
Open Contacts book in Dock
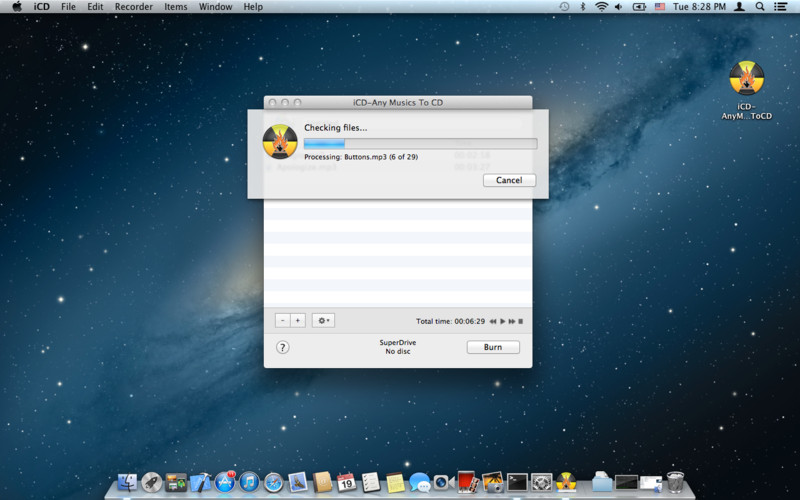pos(322,482)
